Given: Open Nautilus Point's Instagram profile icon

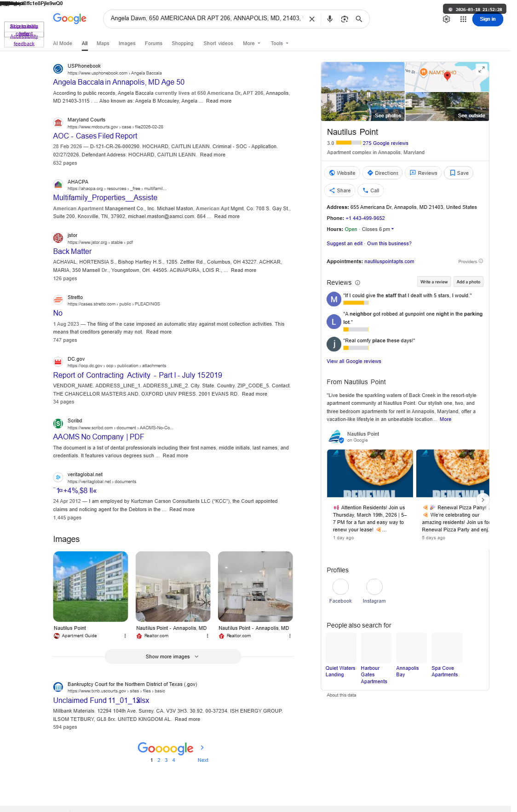Looking at the screenshot, I should click(374, 587).
